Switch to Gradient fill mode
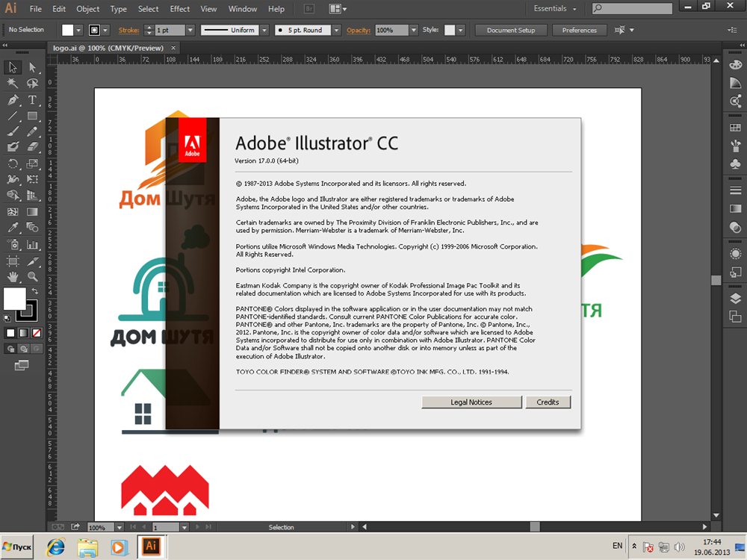 click(x=22, y=333)
